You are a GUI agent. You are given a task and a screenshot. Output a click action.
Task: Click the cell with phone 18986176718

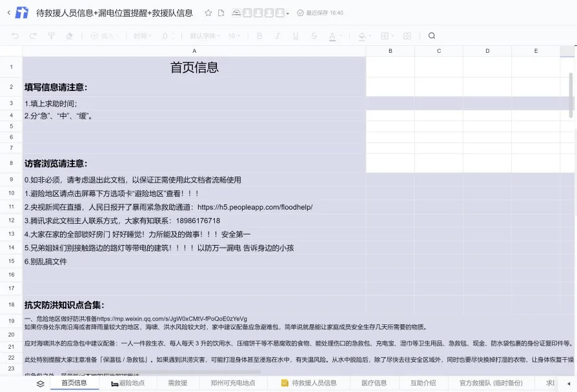(x=194, y=220)
